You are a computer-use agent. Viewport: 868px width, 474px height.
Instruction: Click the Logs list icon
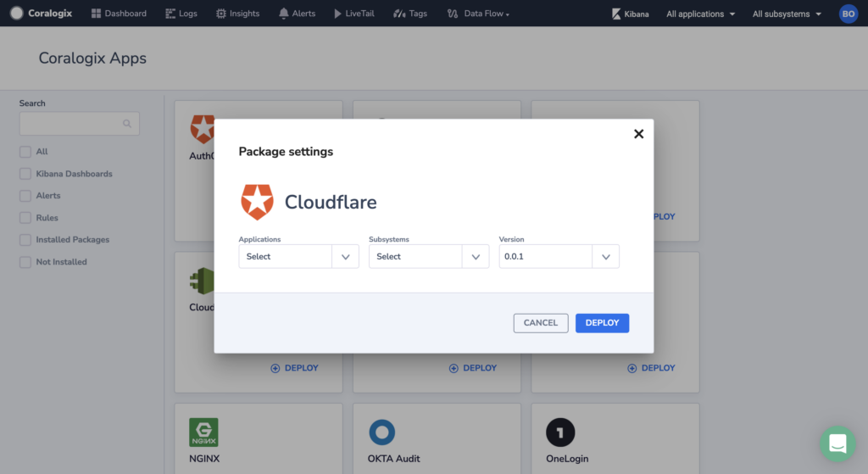click(x=170, y=14)
